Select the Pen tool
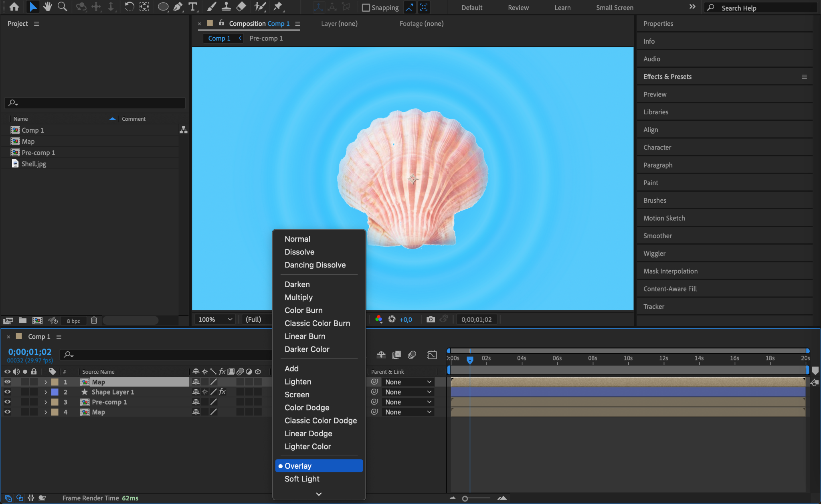The width and height of the screenshot is (821, 504). point(178,7)
